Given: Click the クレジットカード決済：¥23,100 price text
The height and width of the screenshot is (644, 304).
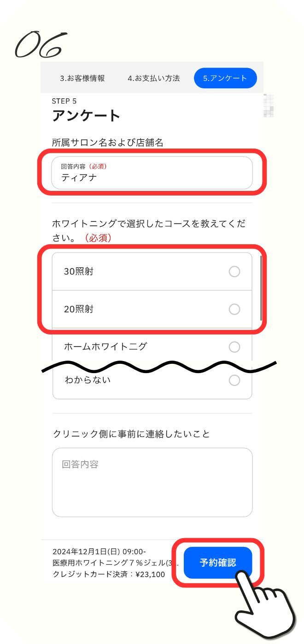Looking at the screenshot, I should 109,575.
